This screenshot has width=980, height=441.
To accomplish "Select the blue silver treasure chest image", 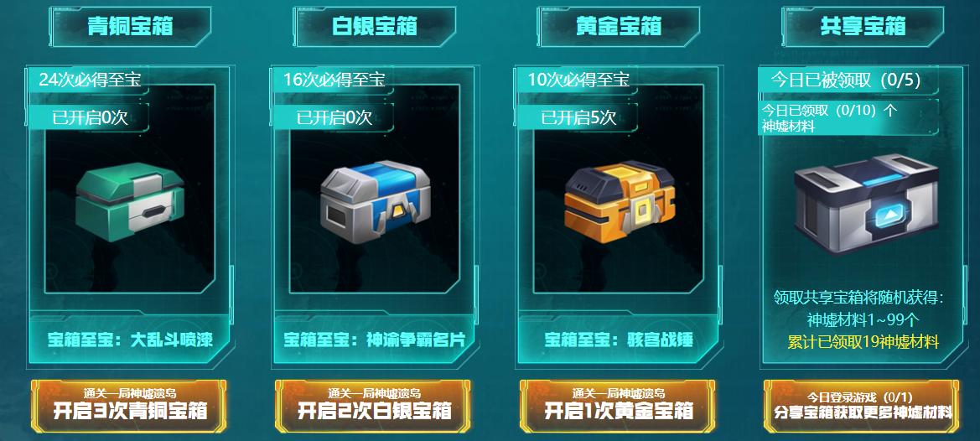I will click(x=375, y=201).
